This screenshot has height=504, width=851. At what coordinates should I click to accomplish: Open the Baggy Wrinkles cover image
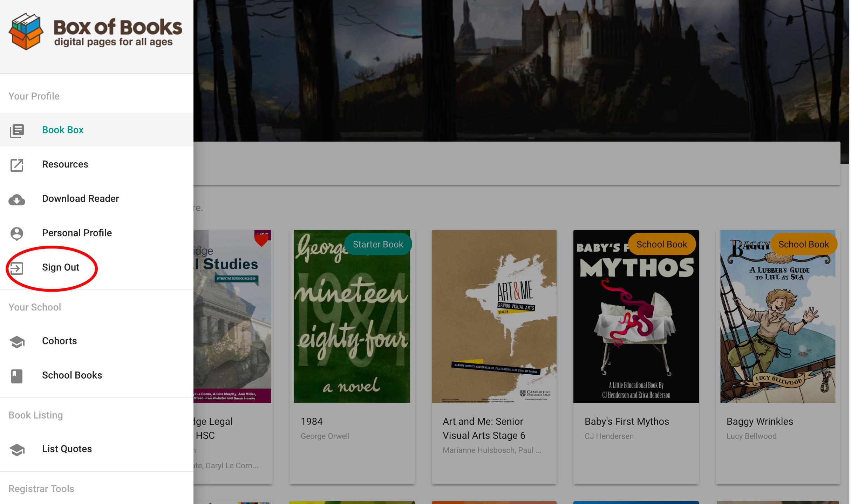(778, 316)
